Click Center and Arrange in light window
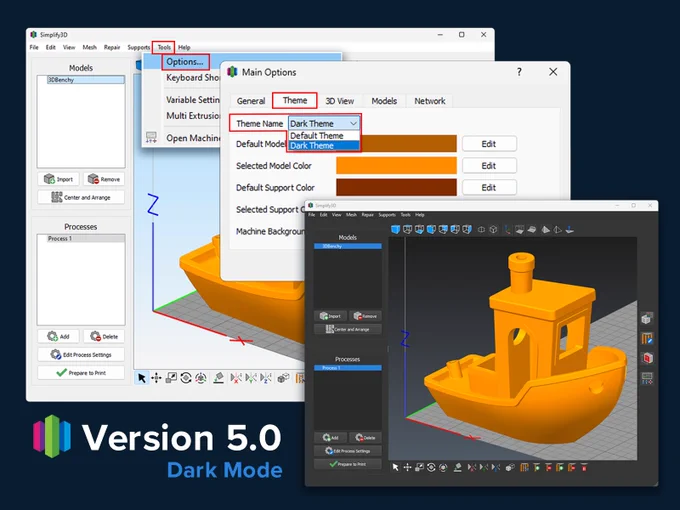 [81, 197]
